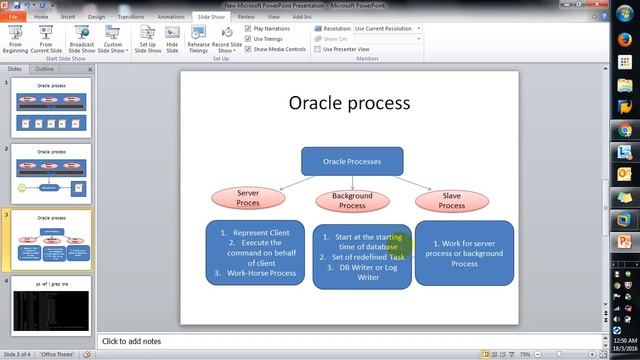Select slide 4 ps -ef thumbnail
The image size is (640, 360).
tap(51, 306)
